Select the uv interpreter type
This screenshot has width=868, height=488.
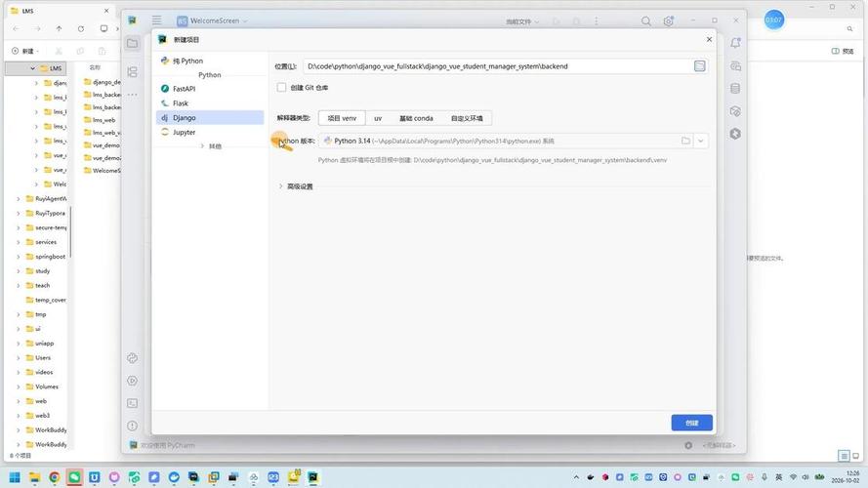pyautogui.click(x=378, y=118)
